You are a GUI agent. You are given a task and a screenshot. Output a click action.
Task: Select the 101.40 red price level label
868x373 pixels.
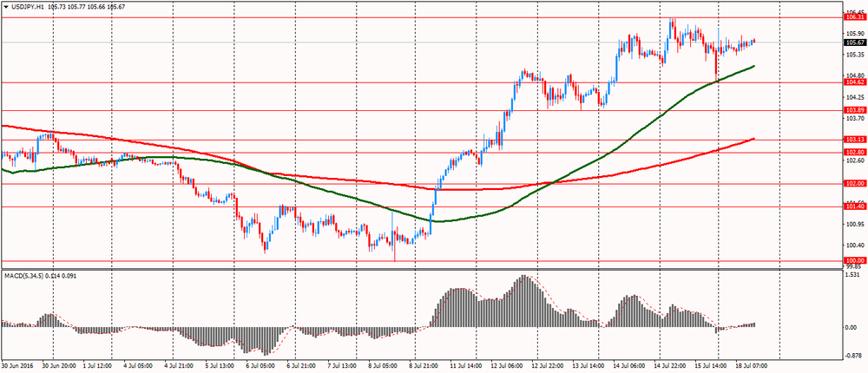(x=855, y=206)
